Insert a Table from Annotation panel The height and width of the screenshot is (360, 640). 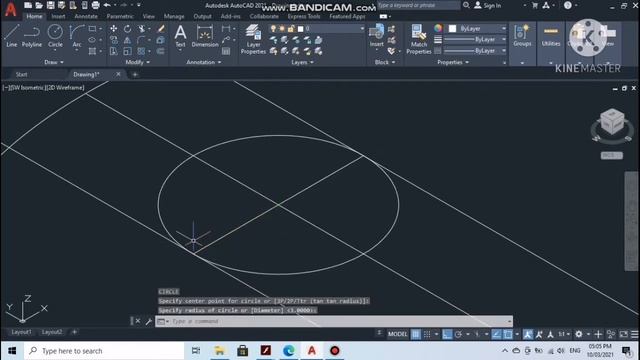tap(226, 51)
